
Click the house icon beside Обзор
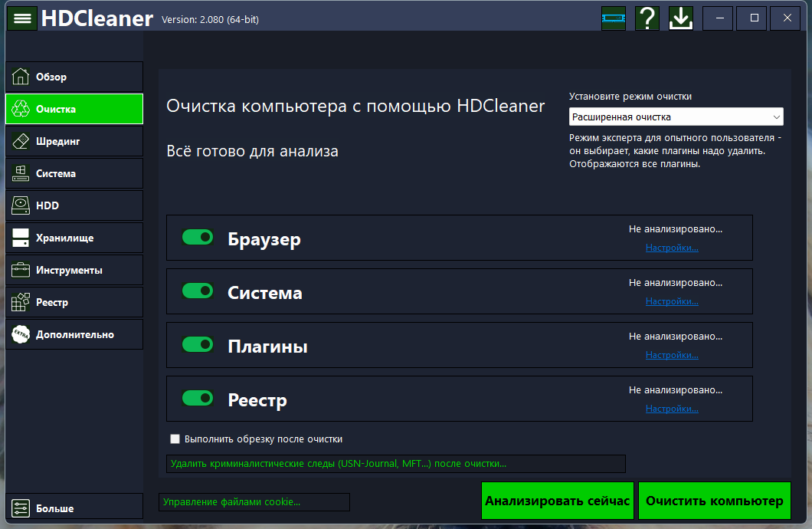coord(21,77)
